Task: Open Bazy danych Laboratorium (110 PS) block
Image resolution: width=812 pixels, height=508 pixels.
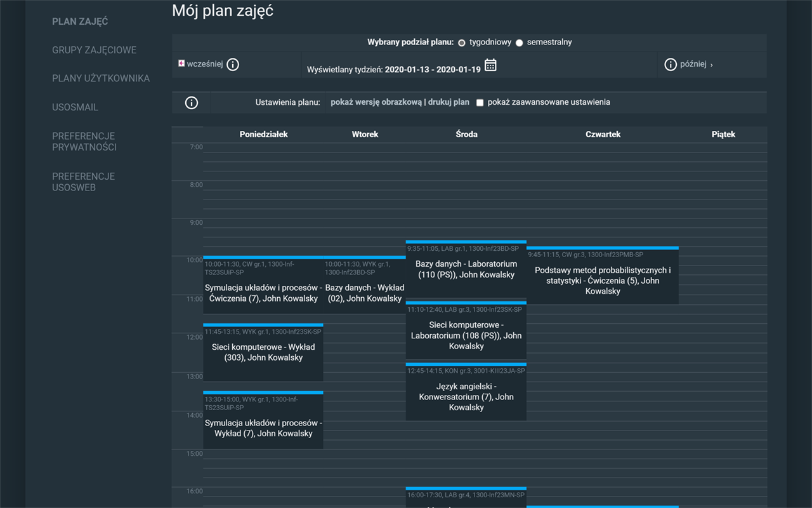Action: pyautogui.click(x=466, y=269)
